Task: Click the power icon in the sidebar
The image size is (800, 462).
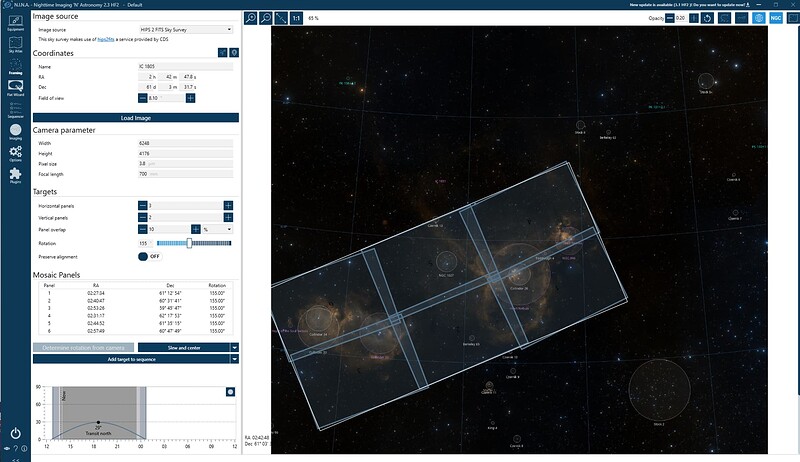Action: (15, 433)
